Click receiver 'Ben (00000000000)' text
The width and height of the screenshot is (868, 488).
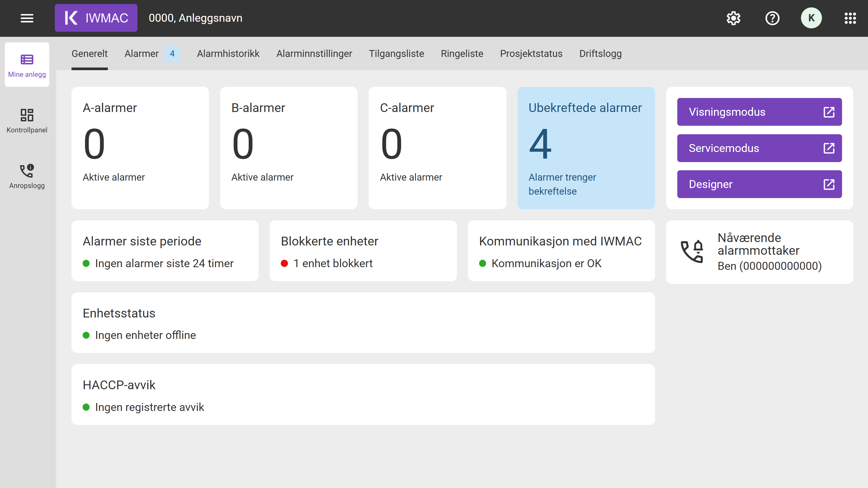click(x=770, y=266)
